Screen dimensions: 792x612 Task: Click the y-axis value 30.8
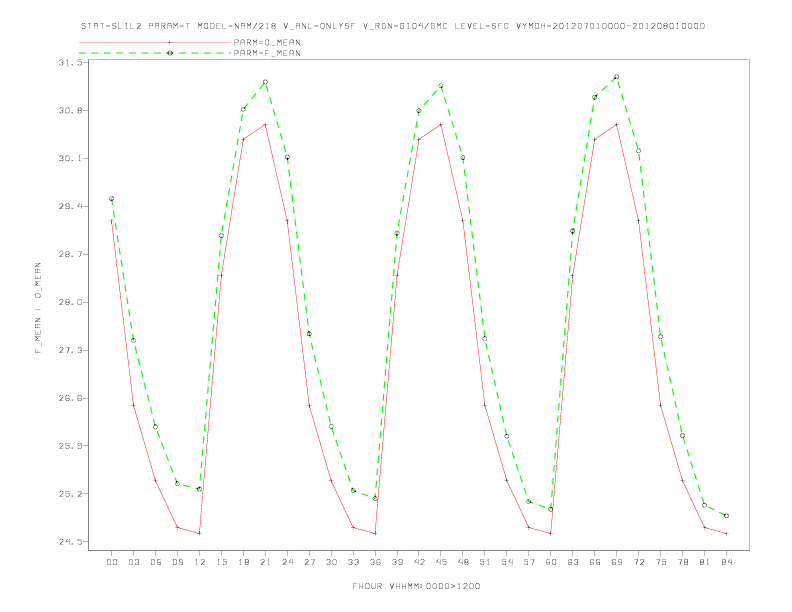click(70, 111)
